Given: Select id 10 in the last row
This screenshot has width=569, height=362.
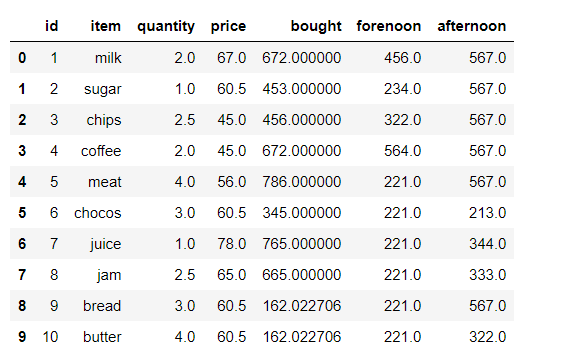Looking at the screenshot, I should click(50, 337).
